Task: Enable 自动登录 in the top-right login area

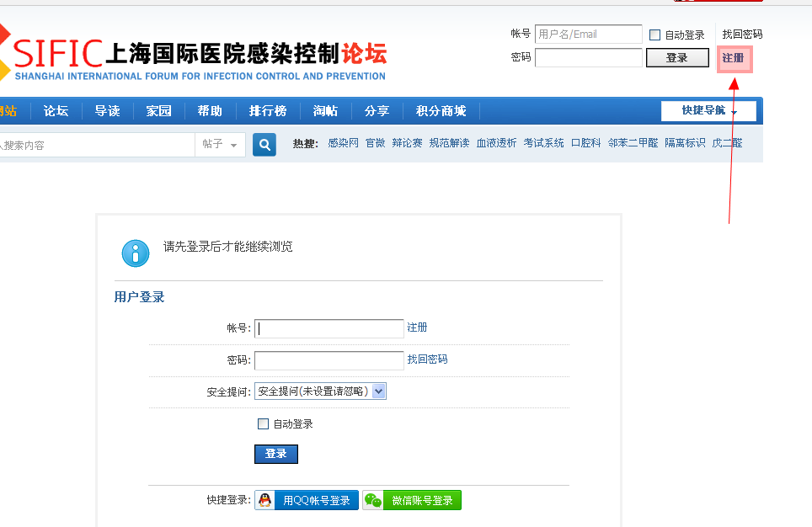Action: click(x=654, y=34)
